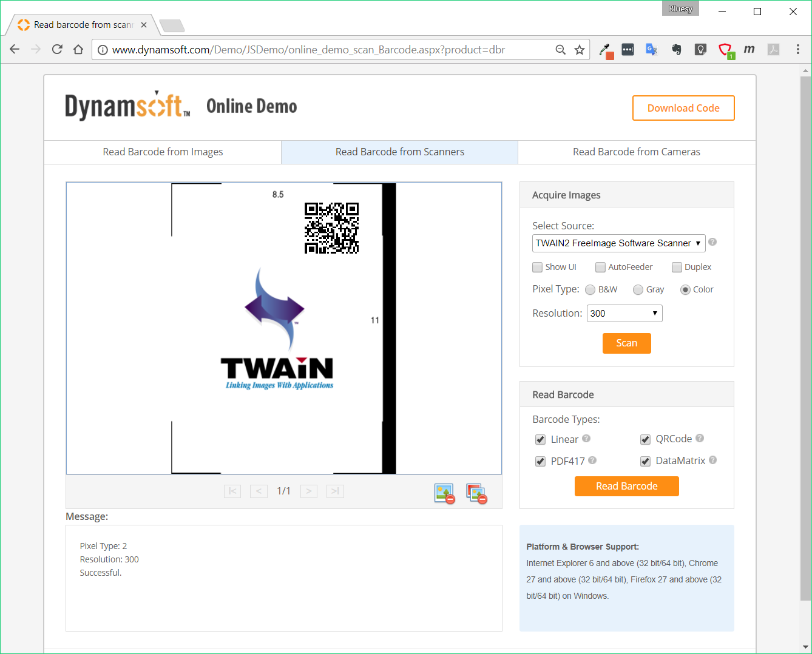Click the remove current image icon
This screenshot has width=812, height=654.
coord(444,493)
